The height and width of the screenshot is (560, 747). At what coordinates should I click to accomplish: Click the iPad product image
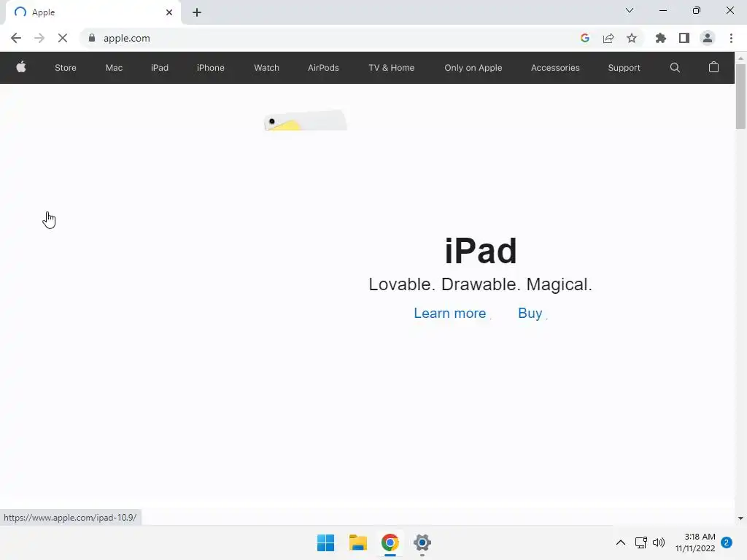[x=306, y=120]
